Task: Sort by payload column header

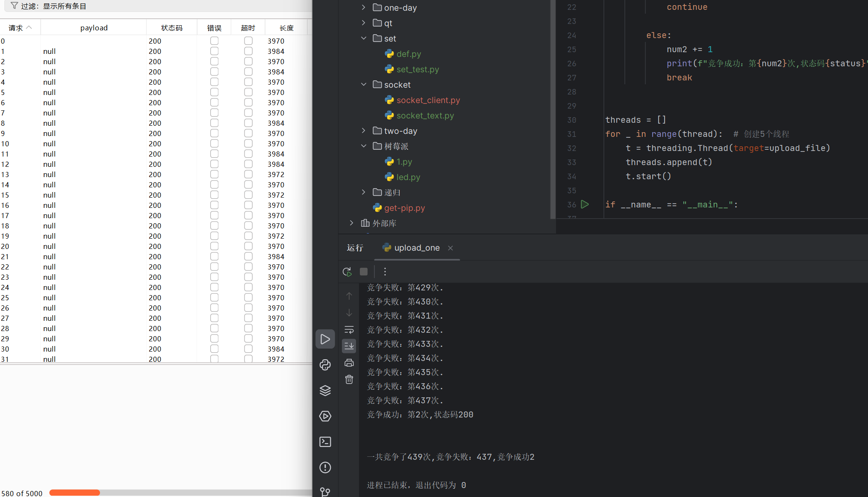Action: pos(94,28)
